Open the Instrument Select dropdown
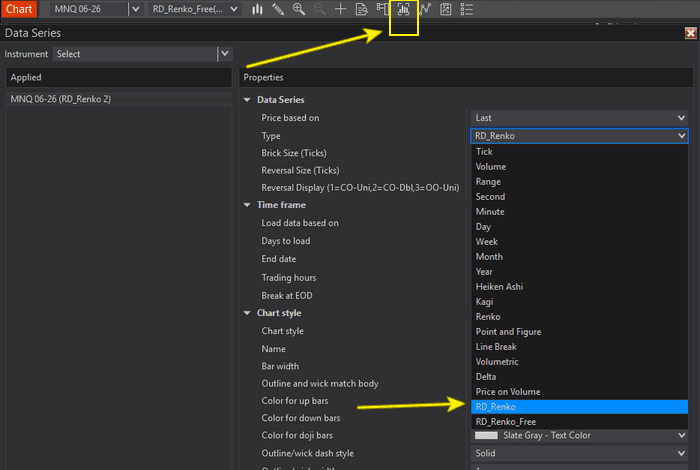Image resolution: width=700 pixels, height=470 pixels. click(225, 54)
